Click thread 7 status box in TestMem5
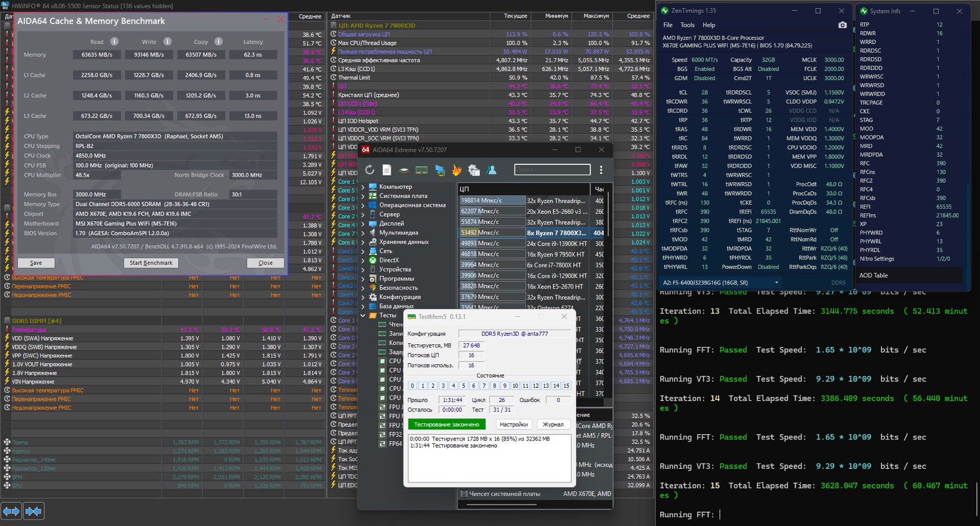This screenshot has height=526, width=980. tap(484, 386)
